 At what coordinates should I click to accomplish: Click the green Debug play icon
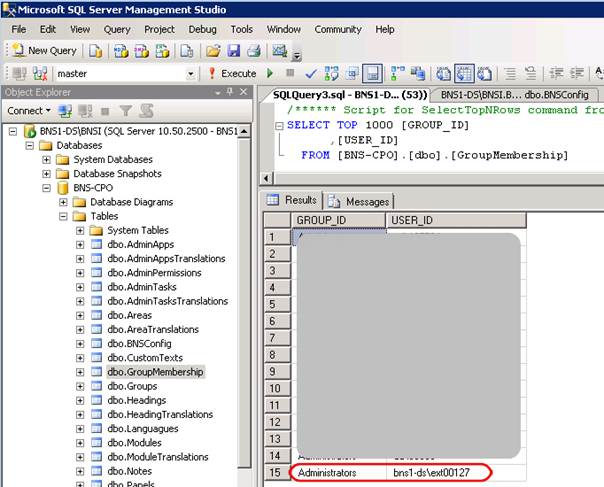click(270, 73)
